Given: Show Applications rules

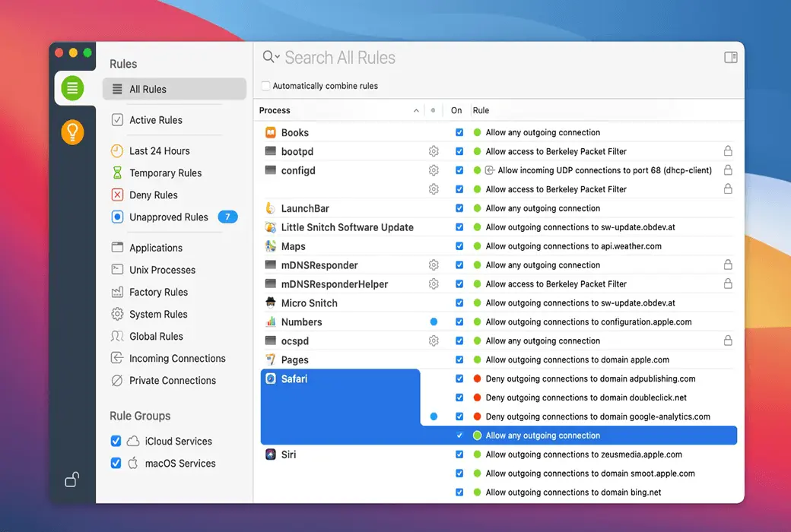Looking at the screenshot, I should coord(155,248).
